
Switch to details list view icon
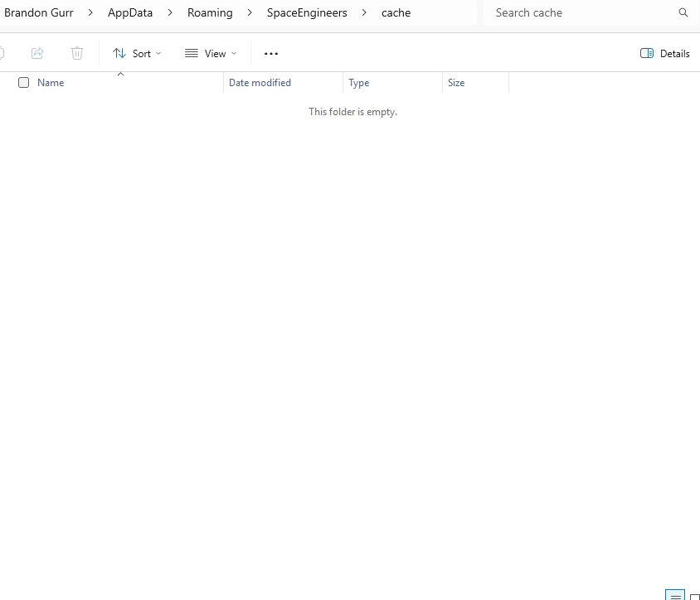675,595
